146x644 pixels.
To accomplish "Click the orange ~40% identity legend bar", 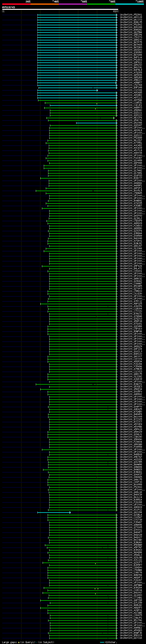I will tap(45, 4).
